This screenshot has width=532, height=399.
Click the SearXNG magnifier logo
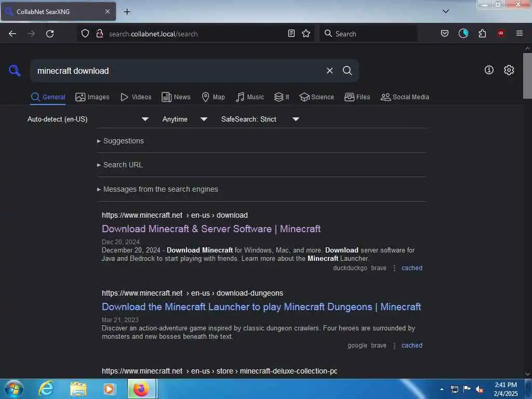pyautogui.click(x=15, y=71)
